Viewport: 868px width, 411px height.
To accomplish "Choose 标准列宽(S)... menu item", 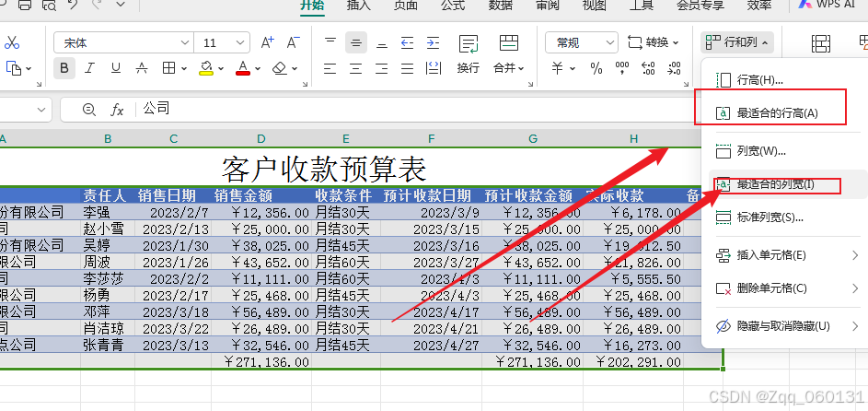I will point(781,217).
